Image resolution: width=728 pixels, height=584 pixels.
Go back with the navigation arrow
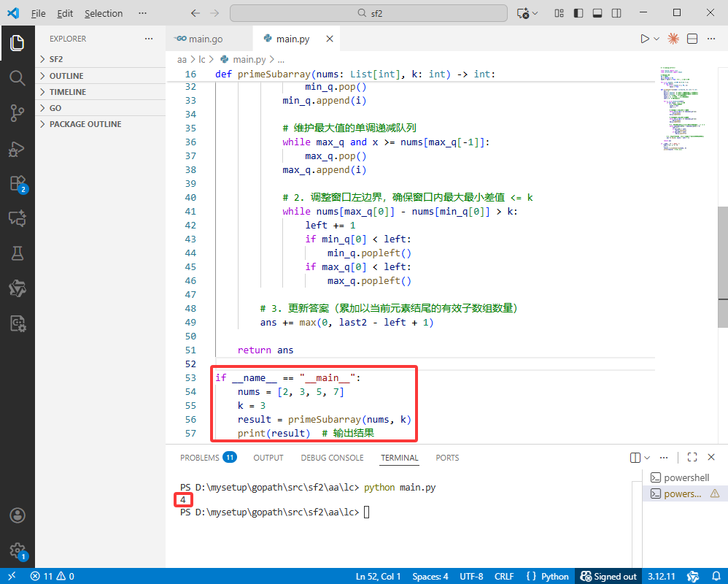click(195, 13)
